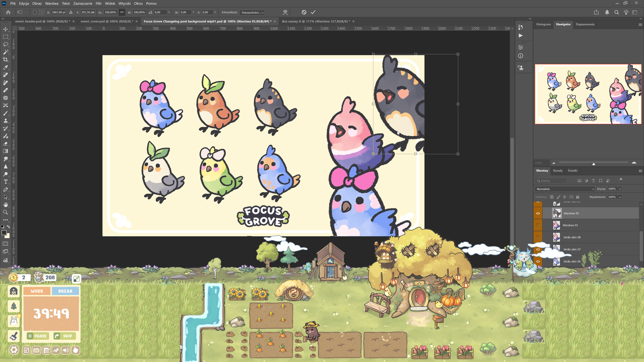Choose the Magic Wand tool

6,52
